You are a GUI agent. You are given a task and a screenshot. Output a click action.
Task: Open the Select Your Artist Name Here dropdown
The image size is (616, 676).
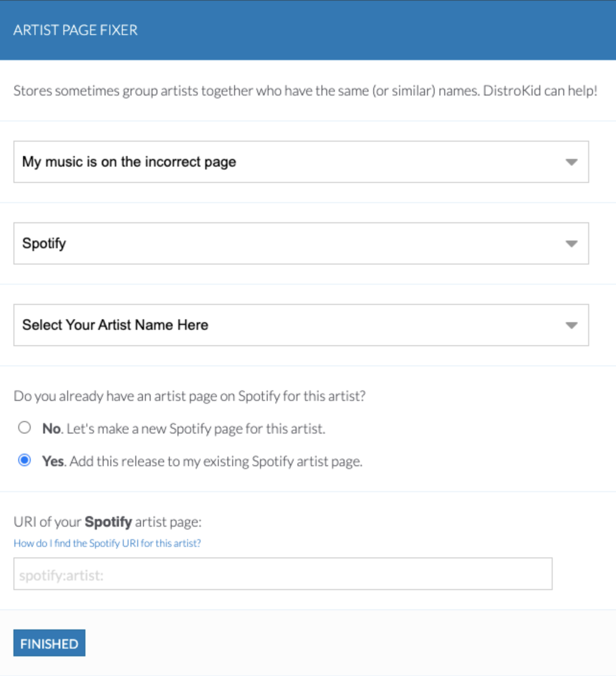(x=301, y=325)
